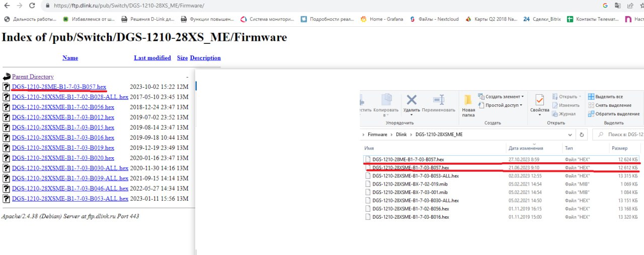Click the browser Forward arrow
Screen dimensions: 644x255
[x=20, y=6]
